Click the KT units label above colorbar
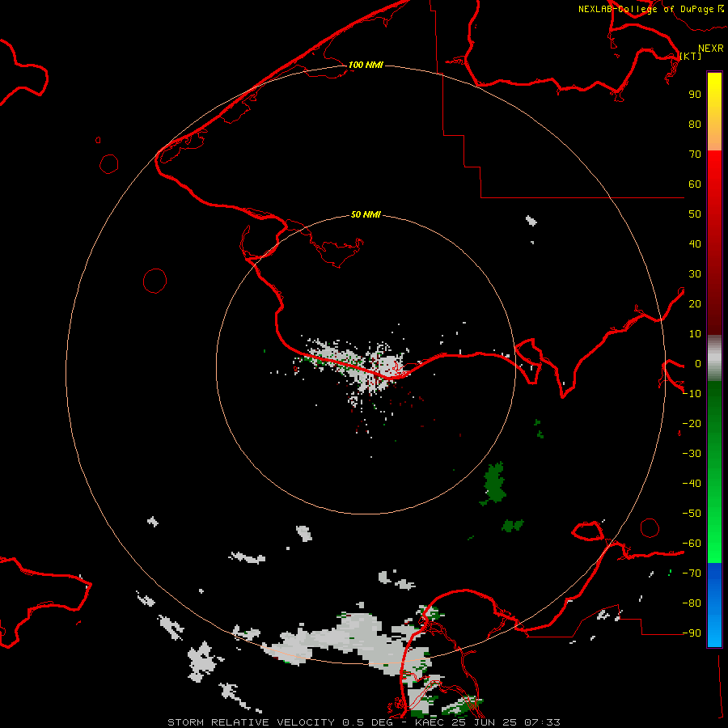 tap(691, 56)
